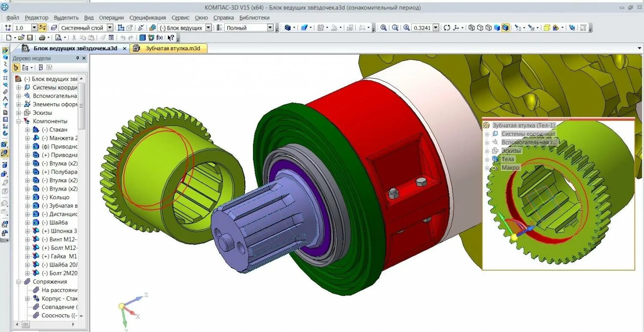Click the Model tree composition icon
The width and height of the screenshot is (644, 332).
[x=25, y=68]
